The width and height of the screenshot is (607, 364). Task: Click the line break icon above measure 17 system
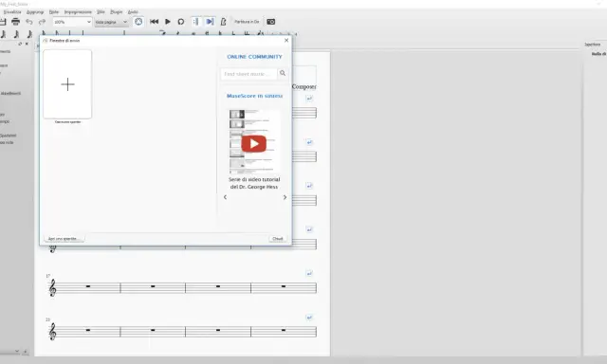(x=309, y=274)
